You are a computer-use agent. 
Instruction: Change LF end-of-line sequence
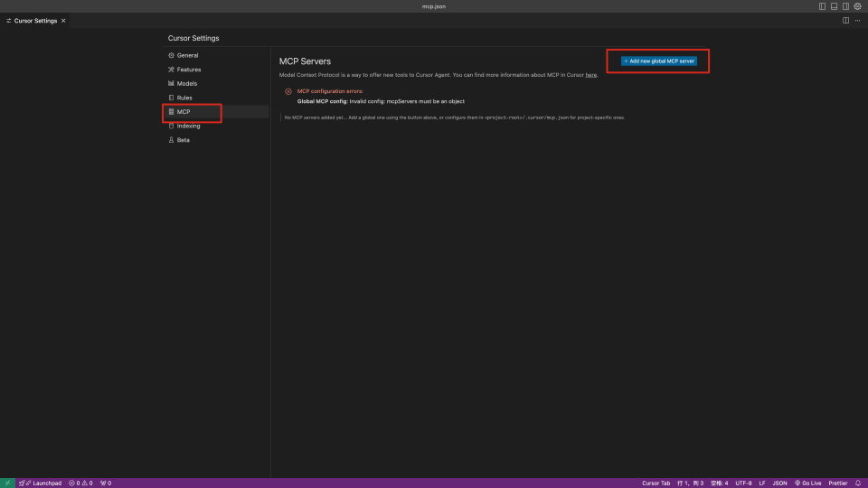(x=762, y=483)
